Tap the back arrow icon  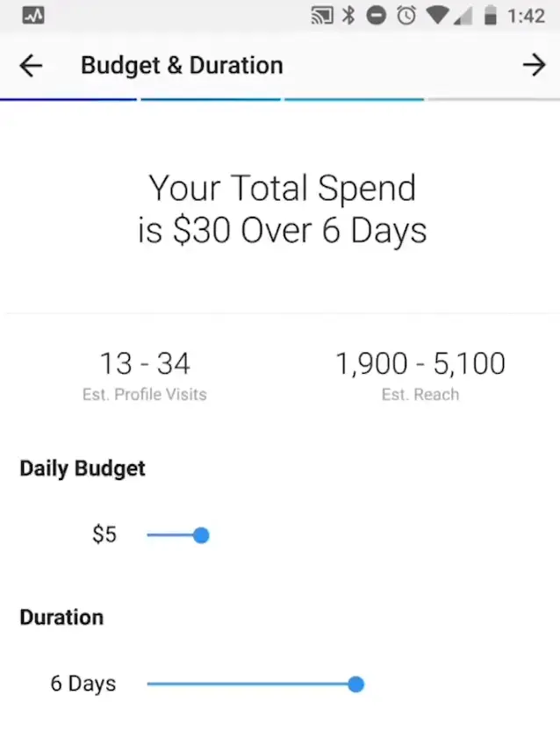(31, 66)
